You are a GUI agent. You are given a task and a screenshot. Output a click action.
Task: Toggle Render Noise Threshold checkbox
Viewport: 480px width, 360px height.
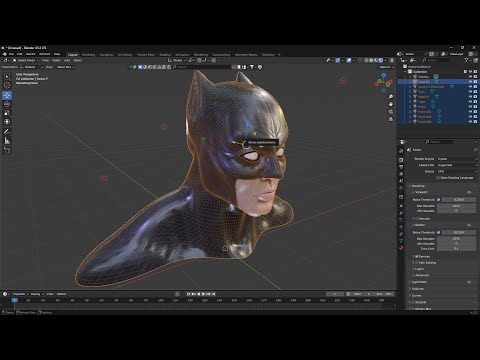coord(439,232)
